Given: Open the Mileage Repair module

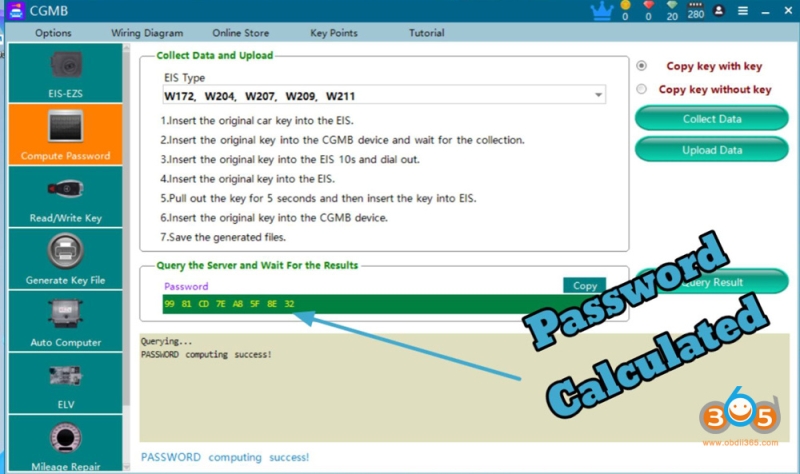Looking at the screenshot, I should [x=65, y=443].
